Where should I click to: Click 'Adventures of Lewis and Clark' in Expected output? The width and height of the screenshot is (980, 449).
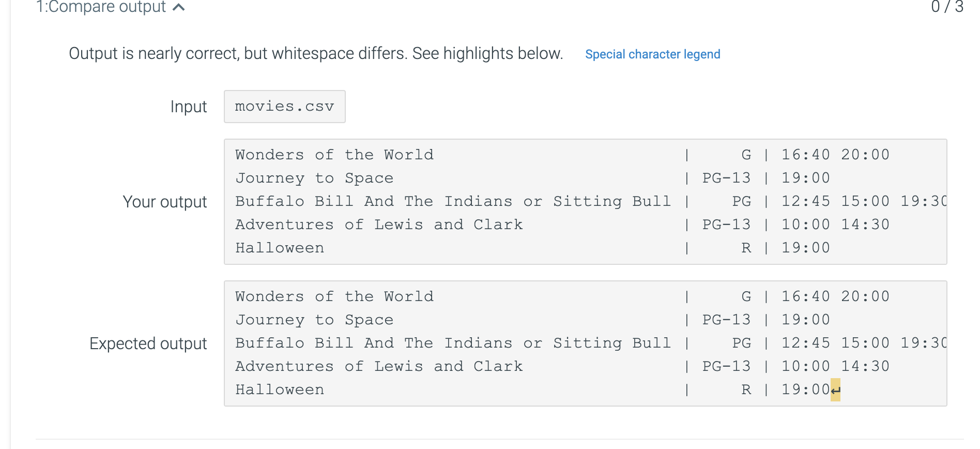(379, 366)
